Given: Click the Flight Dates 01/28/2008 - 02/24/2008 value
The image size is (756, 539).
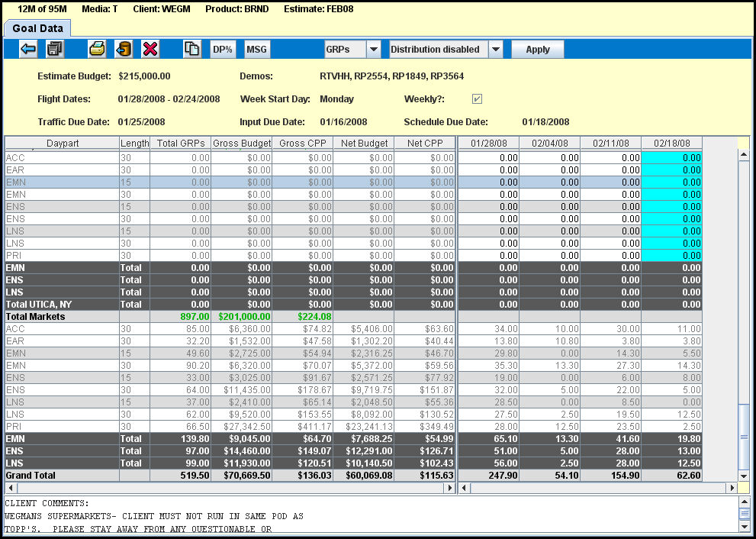Looking at the screenshot, I should [x=169, y=99].
